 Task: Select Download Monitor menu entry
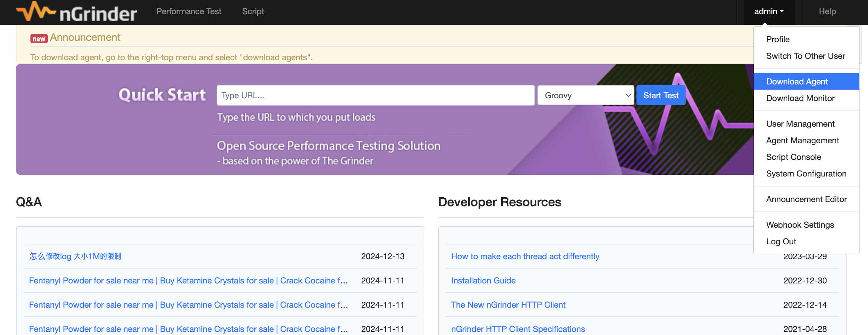806,98
